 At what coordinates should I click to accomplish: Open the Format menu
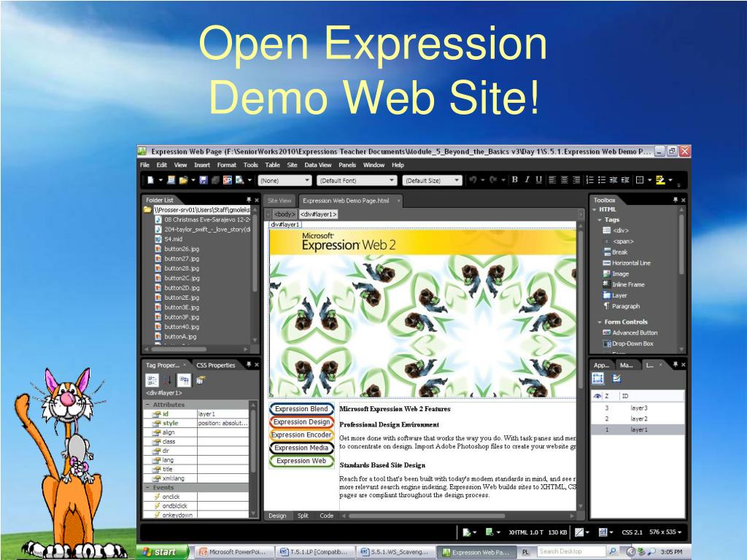pos(227,165)
